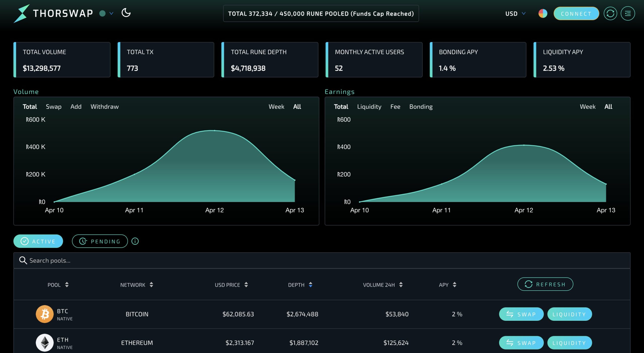Switch Earnings chart to Week view
This screenshot has width=644, height=353.
coord(588,107)
